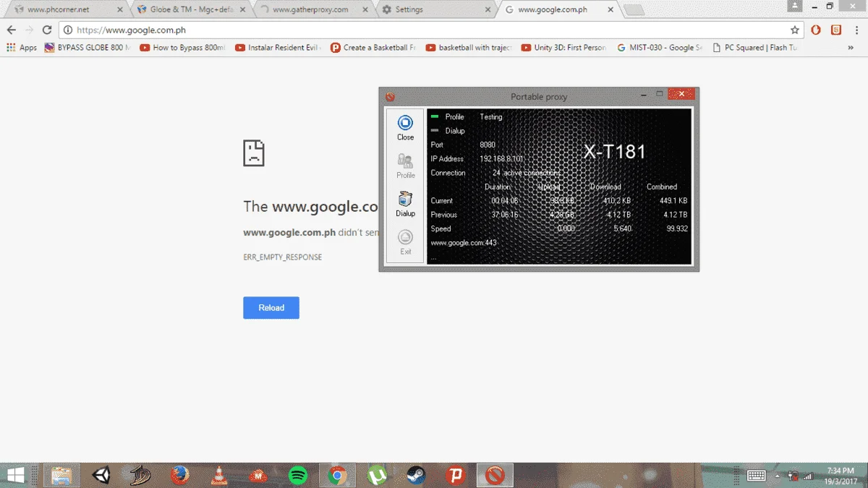Viewport: 868px width, 488px height.
Task: Open uTorrent from the taskbar
Action: 376,475
